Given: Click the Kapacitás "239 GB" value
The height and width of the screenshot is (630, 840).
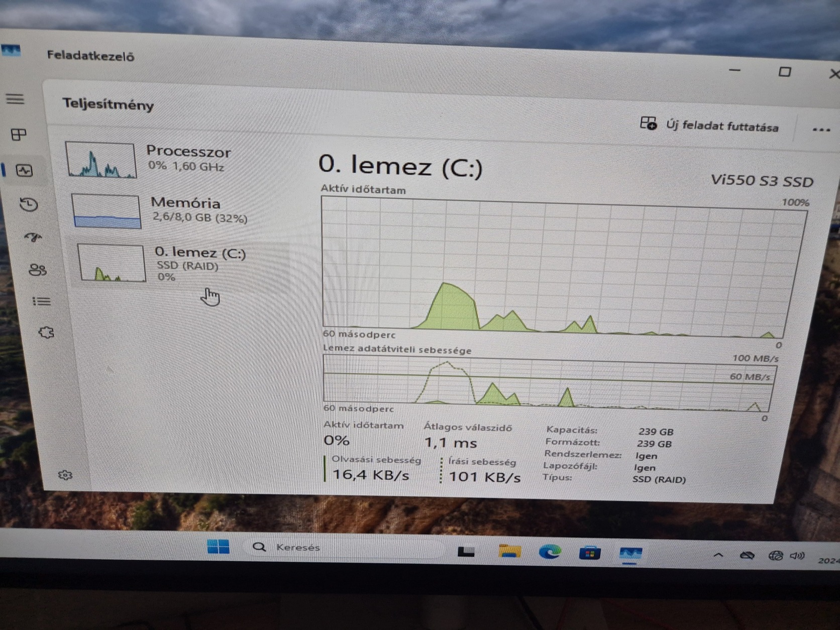Looking at the screenshot, I should tap(656, 432).
